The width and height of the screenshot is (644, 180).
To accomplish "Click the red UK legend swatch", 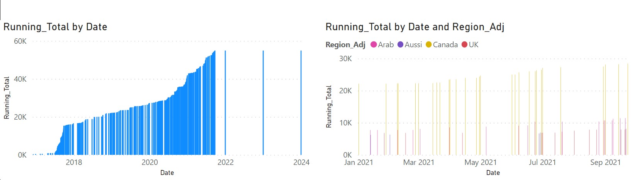I will click(464, 45).
